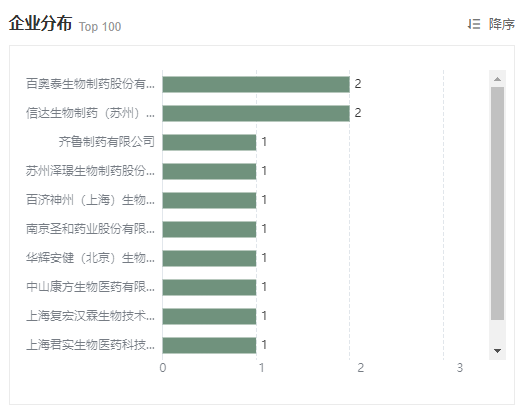Click the 企业分布 chart title
525x415 pixels.
[x=40, y=23]
